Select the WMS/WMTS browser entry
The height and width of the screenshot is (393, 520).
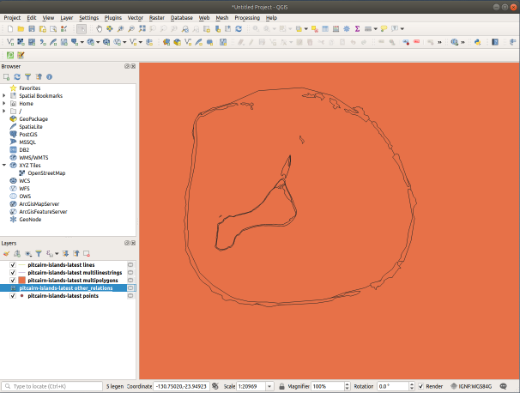[x=34, y=158]
